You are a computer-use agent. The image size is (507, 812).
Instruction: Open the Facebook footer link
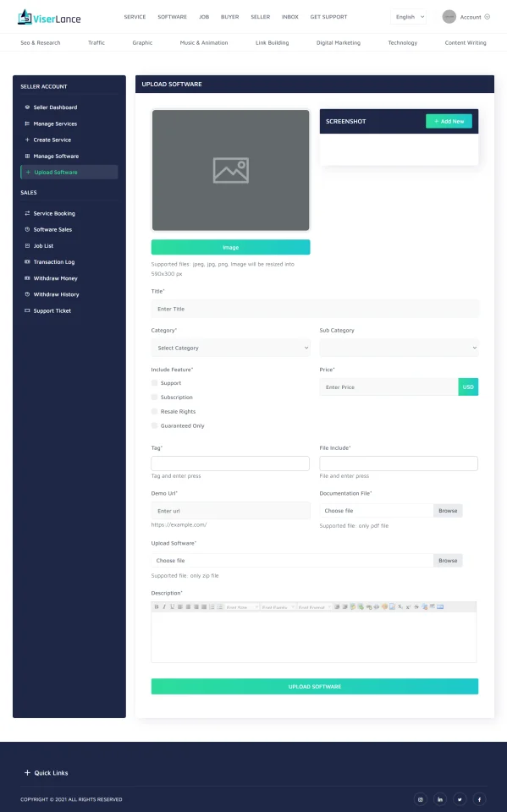[x=479, y=799]
